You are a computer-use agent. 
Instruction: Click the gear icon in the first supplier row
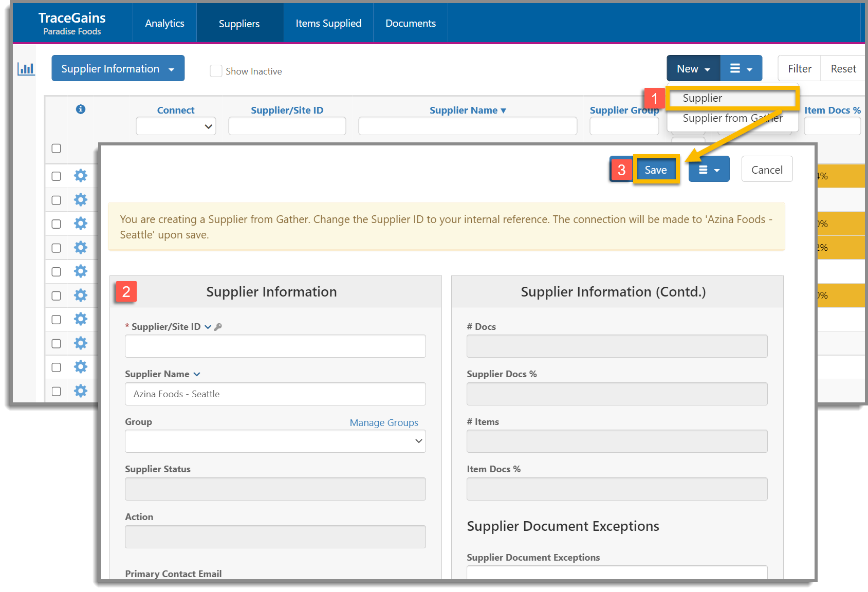pos(81,176)
